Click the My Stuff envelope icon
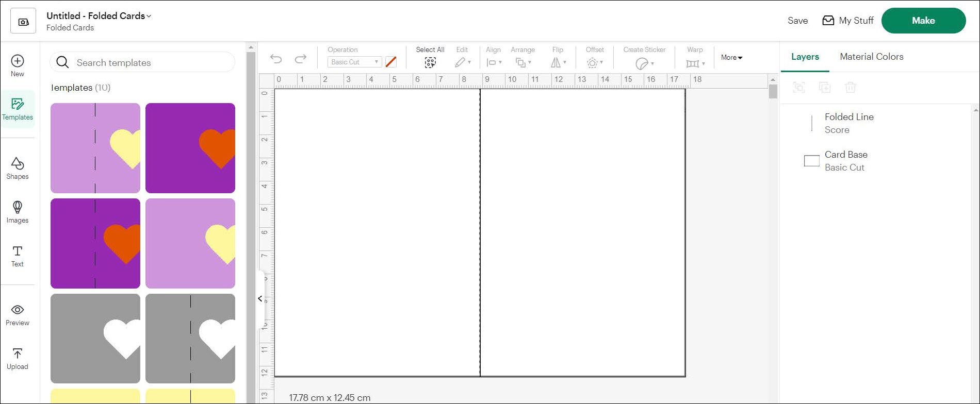 point(828,21)
